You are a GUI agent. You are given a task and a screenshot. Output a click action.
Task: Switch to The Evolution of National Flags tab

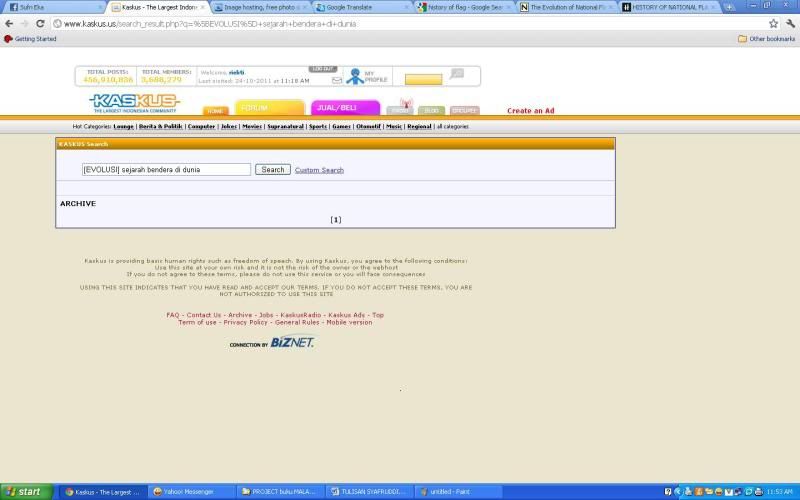567,7
